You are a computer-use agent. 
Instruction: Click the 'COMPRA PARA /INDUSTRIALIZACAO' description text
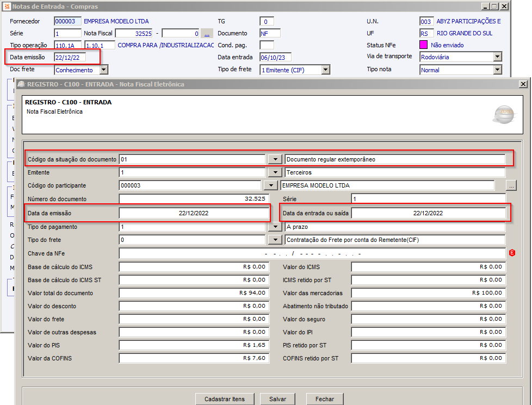coord(166,45)
